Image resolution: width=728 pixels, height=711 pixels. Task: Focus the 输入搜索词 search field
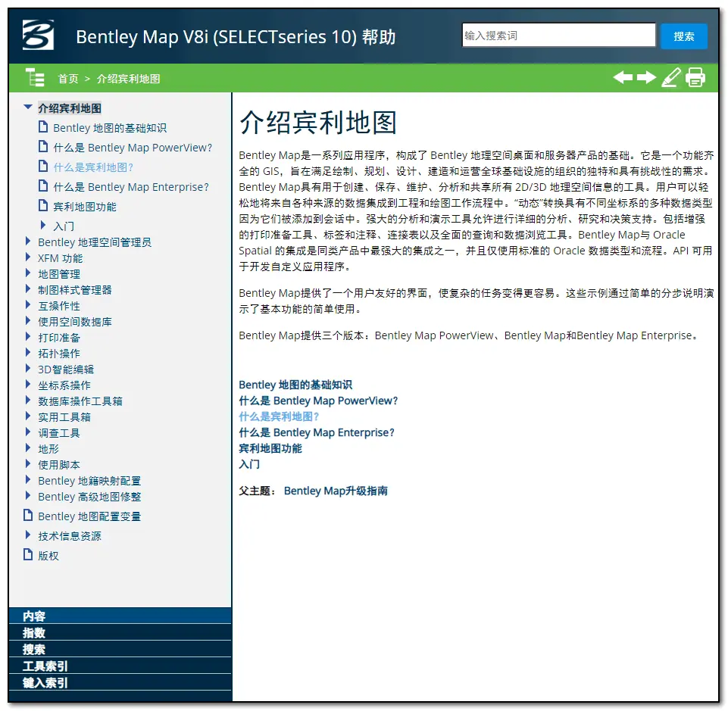(558, 36)
